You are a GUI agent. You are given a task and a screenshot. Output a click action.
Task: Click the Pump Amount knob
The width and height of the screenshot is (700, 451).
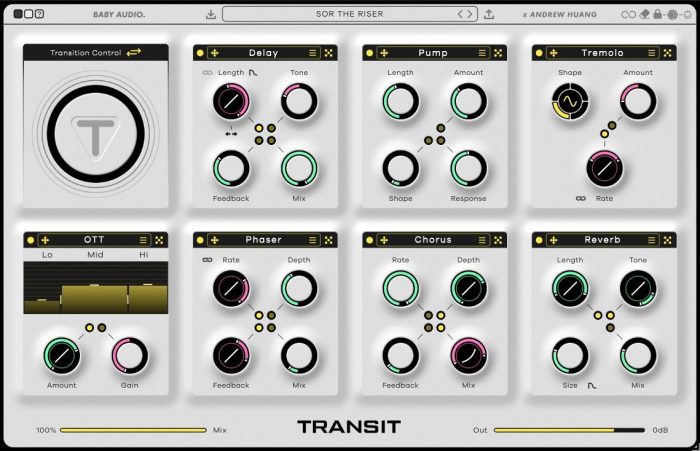click(x=468, y=101)
